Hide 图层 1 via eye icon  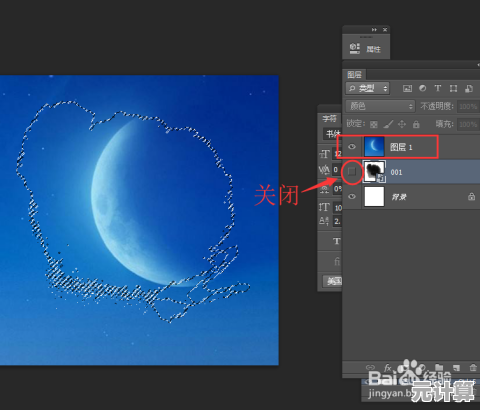(x=352, y=147)
